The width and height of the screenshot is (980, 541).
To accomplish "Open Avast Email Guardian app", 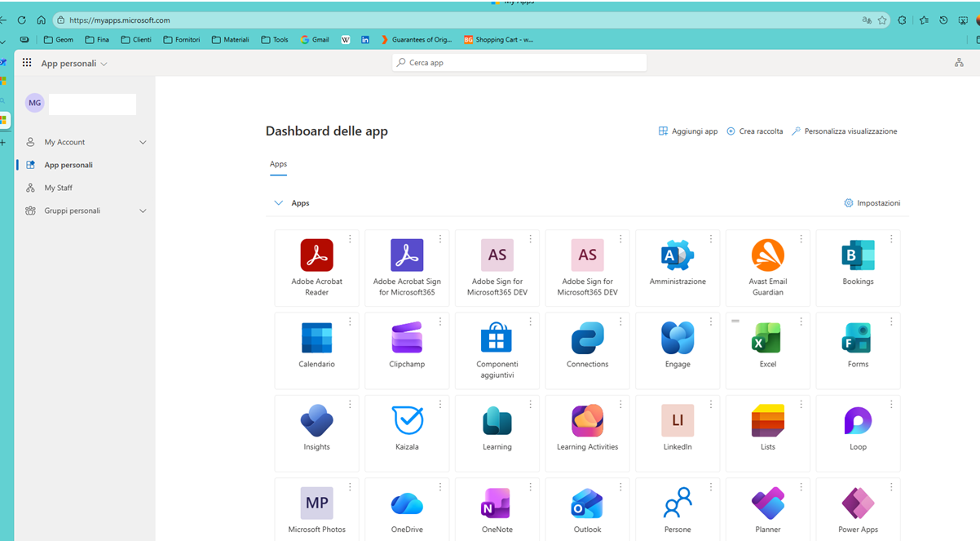I will pos(767,268).
